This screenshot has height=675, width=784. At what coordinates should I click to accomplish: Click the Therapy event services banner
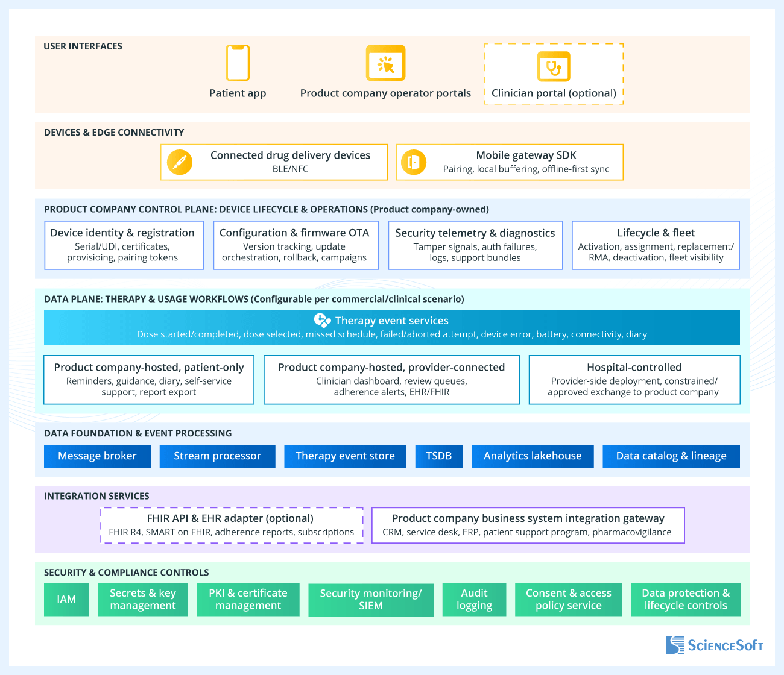[392, 328]
